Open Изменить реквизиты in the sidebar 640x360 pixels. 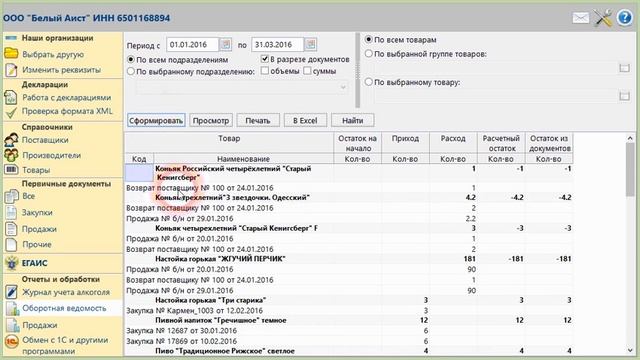pyautogui.click(x=61, y=70)
